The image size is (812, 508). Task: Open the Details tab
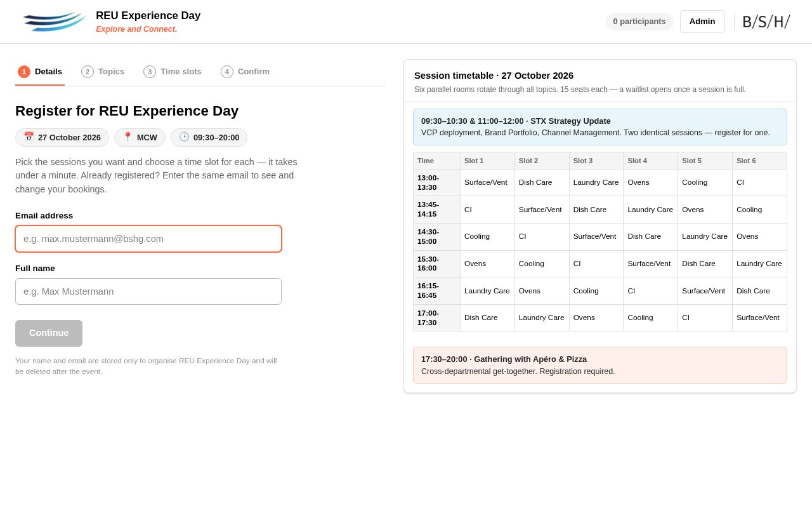click(x=40, y=72)
